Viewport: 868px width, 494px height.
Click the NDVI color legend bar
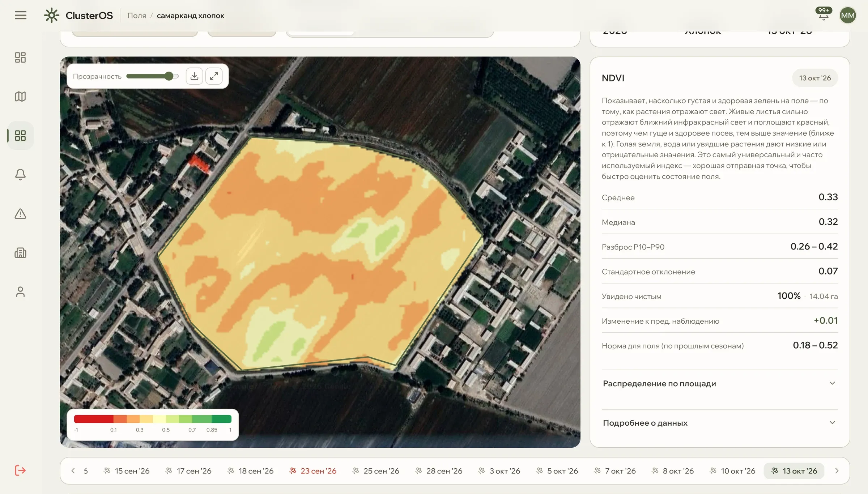point(153,419)
